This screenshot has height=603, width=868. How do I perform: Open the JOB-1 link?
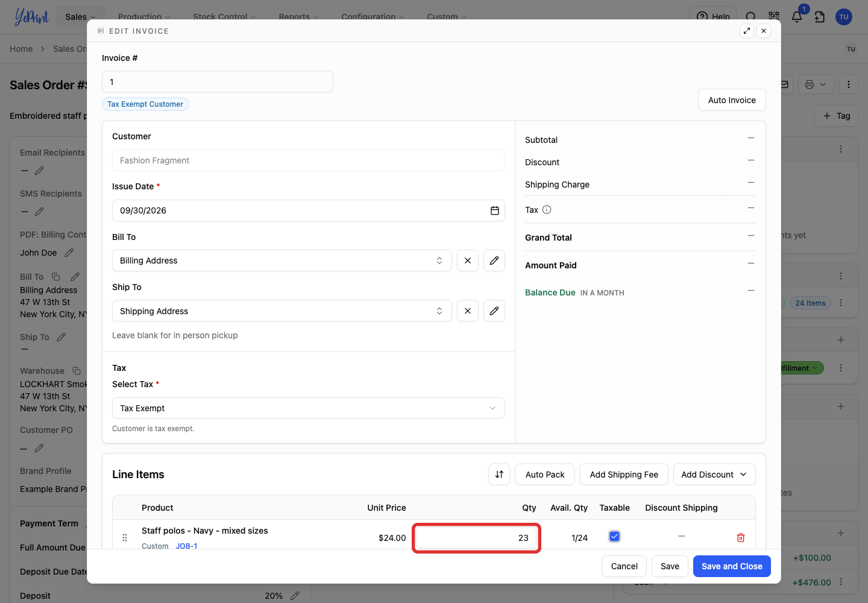pyautogui.click(x=186, y=546)
